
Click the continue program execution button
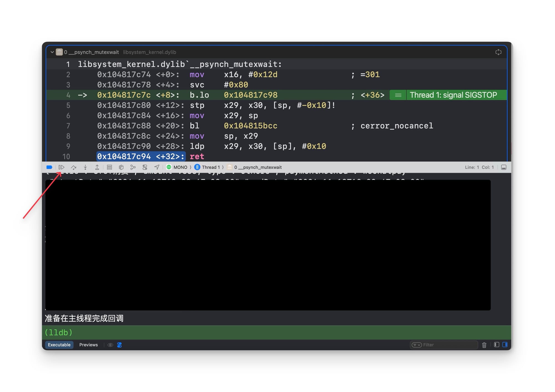point(62,167)
